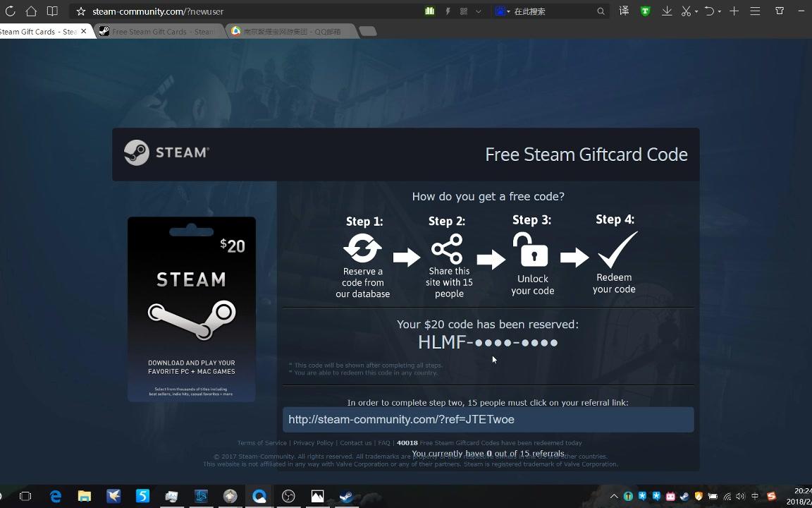Launch Microsoft Edge from taskbar
The image size is (812, 508).
point(56,496)
